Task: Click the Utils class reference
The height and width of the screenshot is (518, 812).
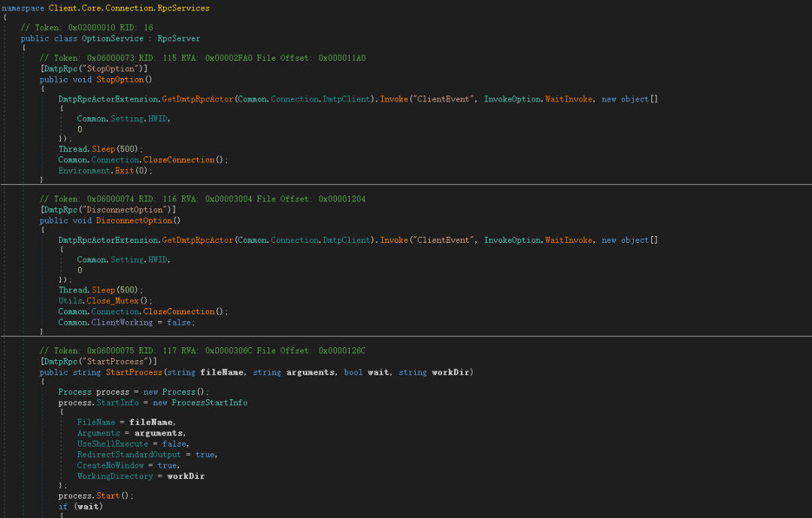Action: (70, 301)
